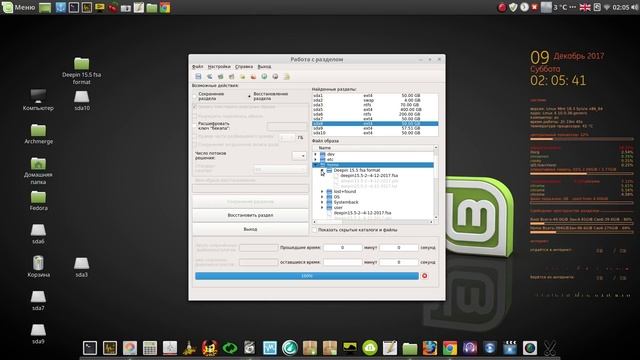Click the green globe toolbar icon
Screen dimensions: 640x360
pyautogui.click(x=264, y=76)
